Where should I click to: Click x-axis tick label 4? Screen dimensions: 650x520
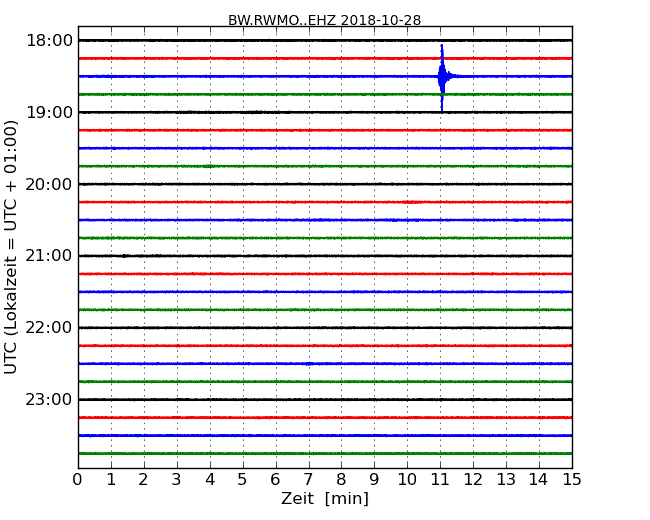coord(210,479)
